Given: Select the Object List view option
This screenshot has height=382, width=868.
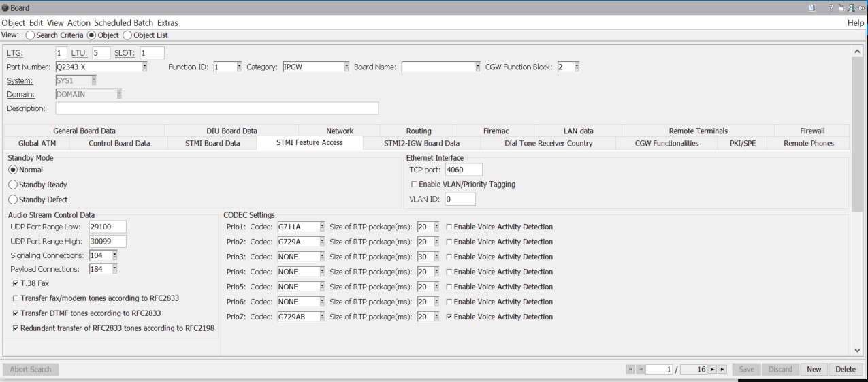Looking at the screenshot, I should [x=127, y=35].
